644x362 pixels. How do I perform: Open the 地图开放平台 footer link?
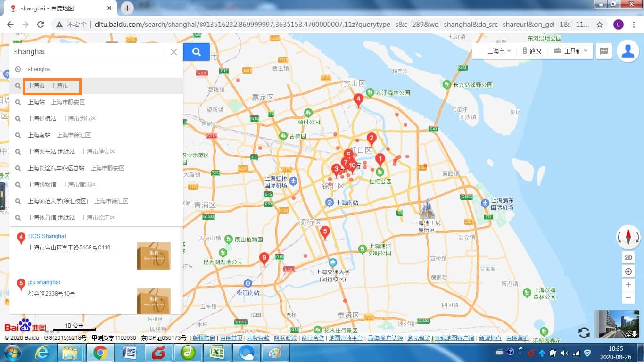(346, 338)
